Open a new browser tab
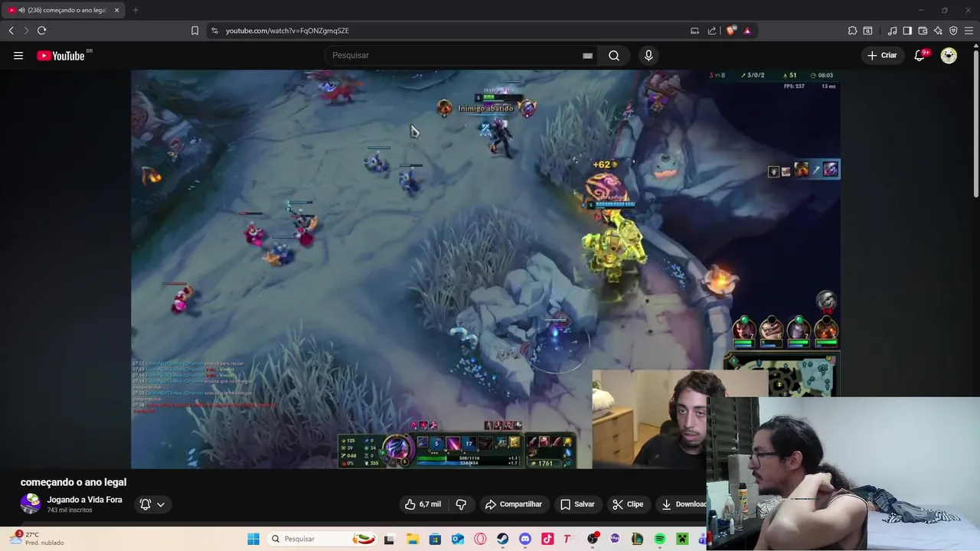Image resolution: width=980 pixels, height=551 pixels. pyautogui.click(x=136, y=10)
